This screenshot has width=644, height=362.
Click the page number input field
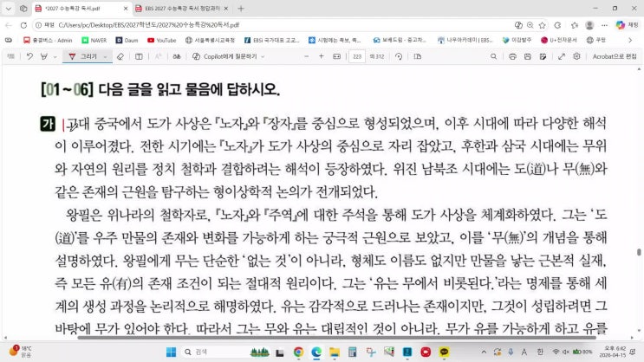click(357, 56)
